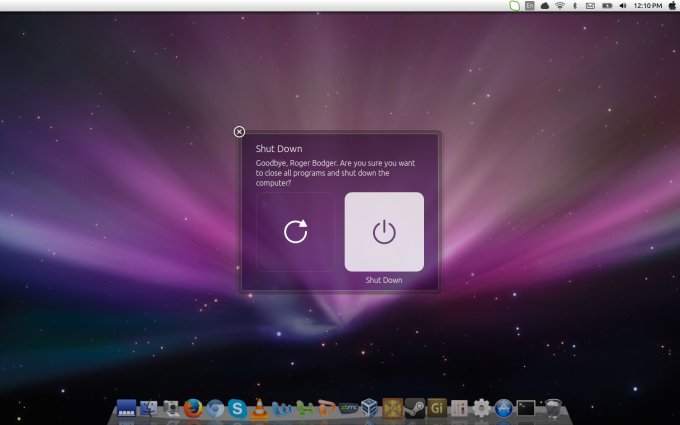
Task: Launch Steam from the dock
Action: pos(415,408)
